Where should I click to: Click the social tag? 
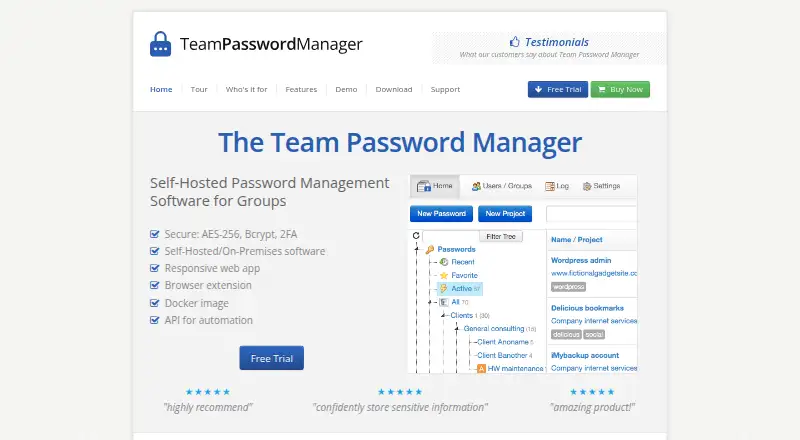coord(594,335)
